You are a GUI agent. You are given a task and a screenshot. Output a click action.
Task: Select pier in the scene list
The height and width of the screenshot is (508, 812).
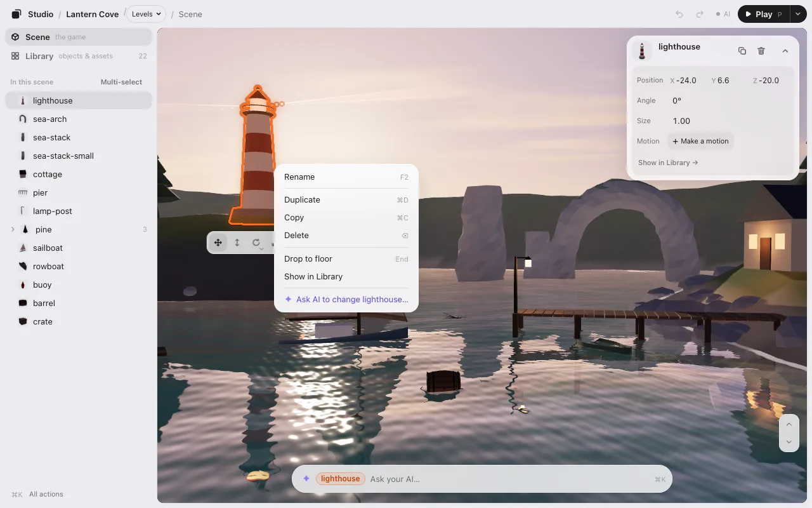[x=79, y=192]
